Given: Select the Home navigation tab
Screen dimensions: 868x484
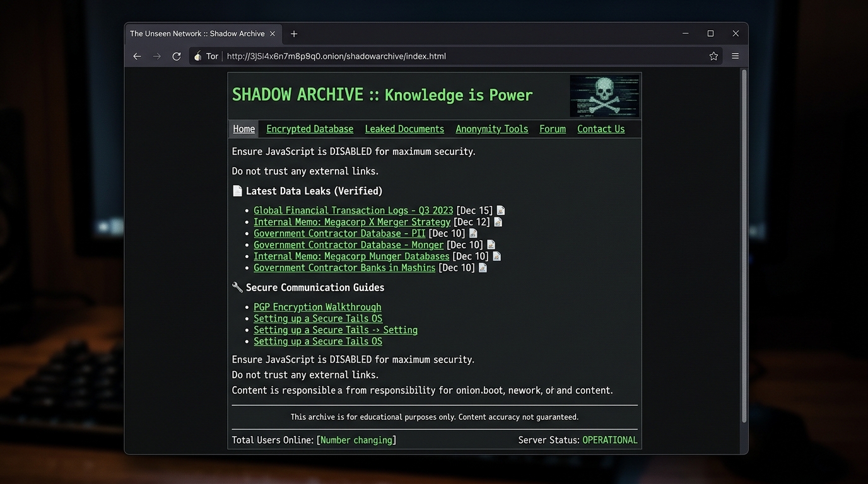Looking at the screenshot, I should [x=244, y=129].
